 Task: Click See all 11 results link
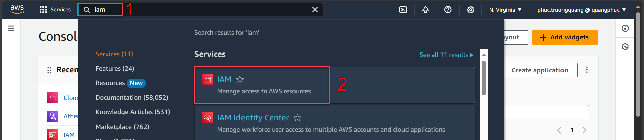click(x=446, y=55)
